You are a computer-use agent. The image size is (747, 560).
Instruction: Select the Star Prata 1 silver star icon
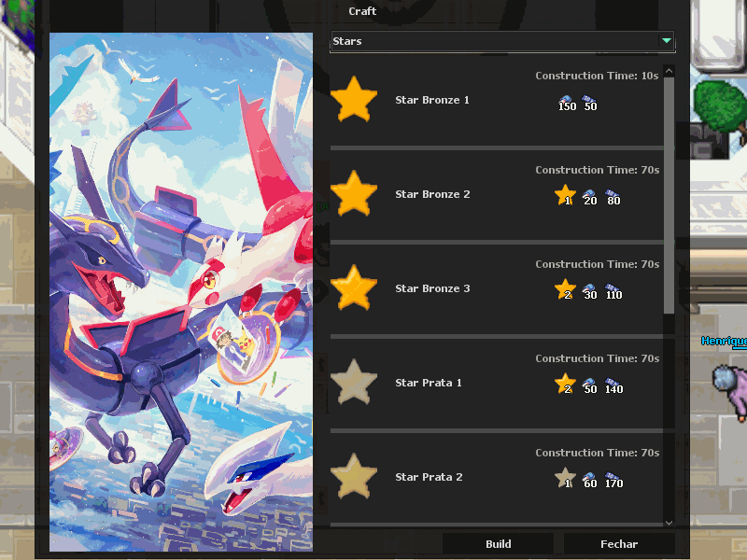point(354,382)
